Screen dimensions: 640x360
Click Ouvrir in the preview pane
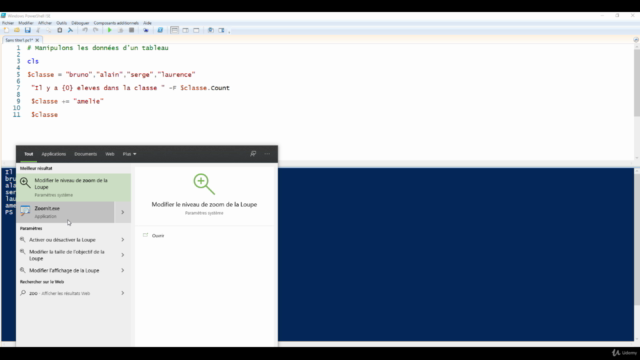(x=158, y=236)
